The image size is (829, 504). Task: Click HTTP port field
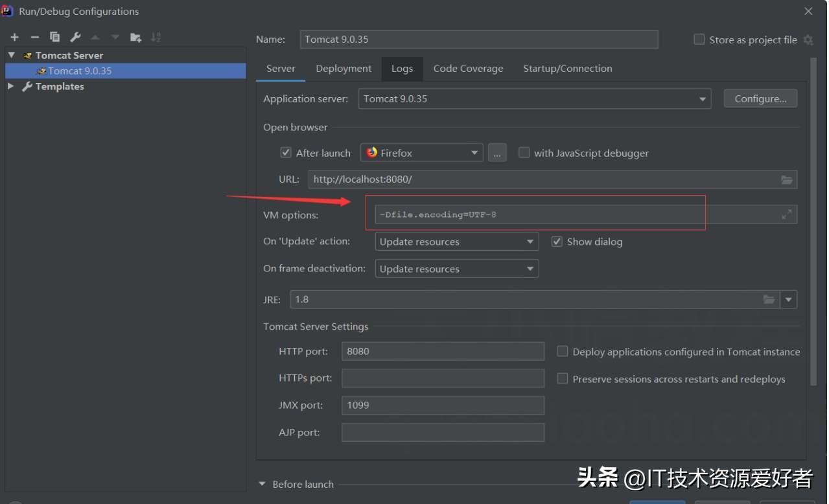tap(443, 351)
